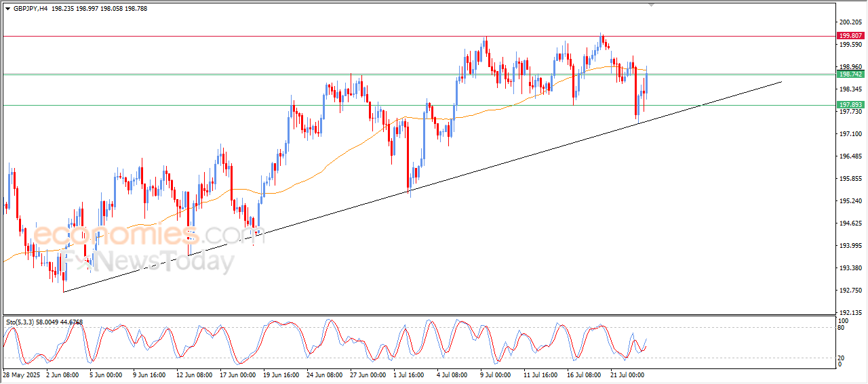Click the Sto(5,3,3) indicator label
The height and width of the screenshot is (384, 868).
point(20,322)
